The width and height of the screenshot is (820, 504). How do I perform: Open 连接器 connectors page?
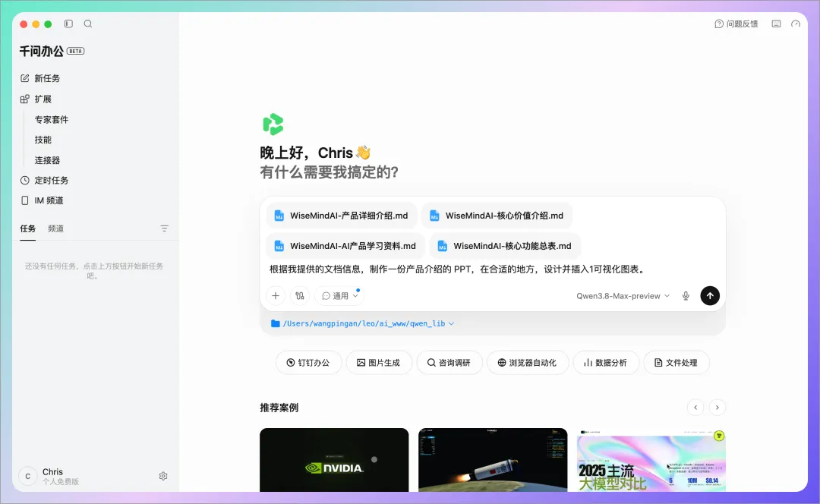point(47,160)
